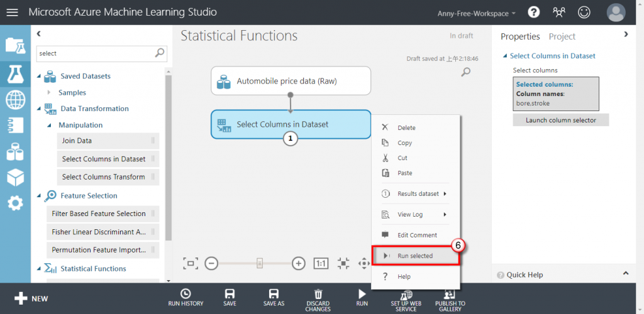Click the Statistical Functions experiment title
The height and width of the screenshot is (314, 644).
coord(239,36)
